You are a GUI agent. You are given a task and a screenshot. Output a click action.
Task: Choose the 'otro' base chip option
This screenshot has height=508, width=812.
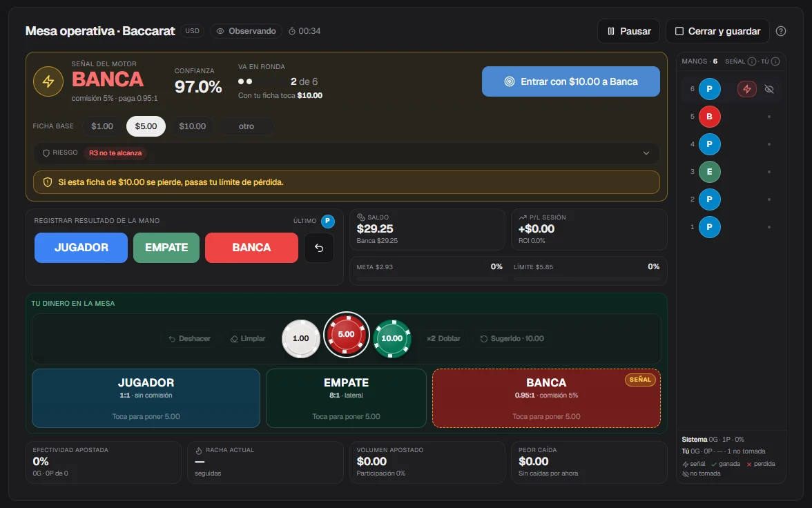pyautogui.click(x=246, y=126)
